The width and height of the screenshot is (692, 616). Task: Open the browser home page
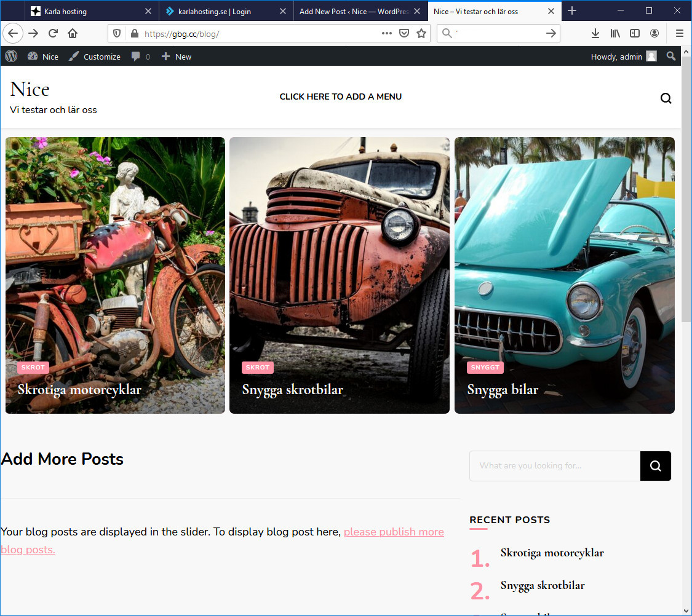(73, 34)
